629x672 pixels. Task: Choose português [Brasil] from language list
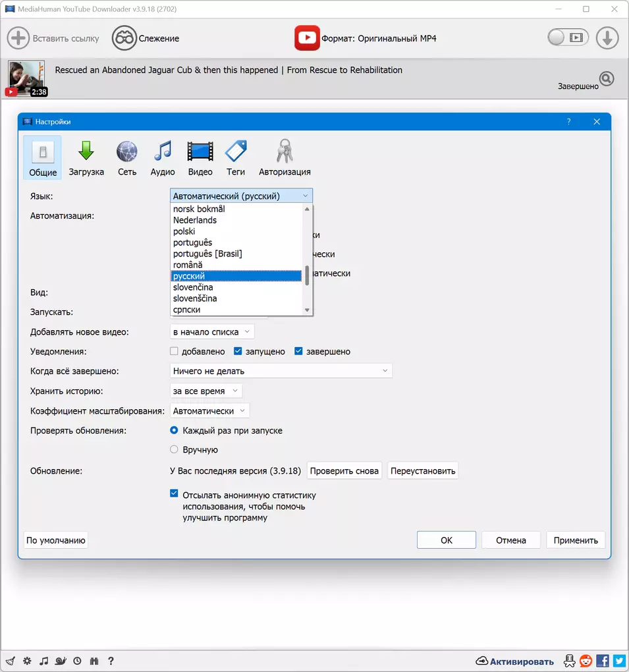pyautogui.click(x=236, y=253)
